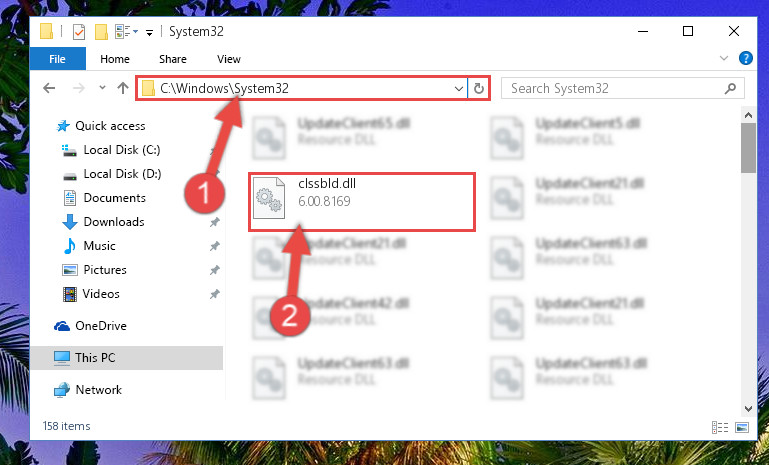Switch to details view layout icon

click(719, 427)
